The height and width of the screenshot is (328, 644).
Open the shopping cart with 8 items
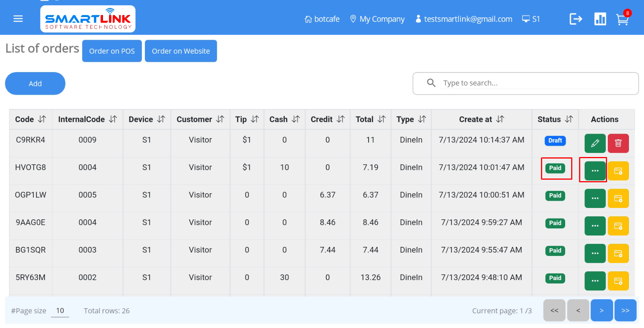tap(622, 19)
